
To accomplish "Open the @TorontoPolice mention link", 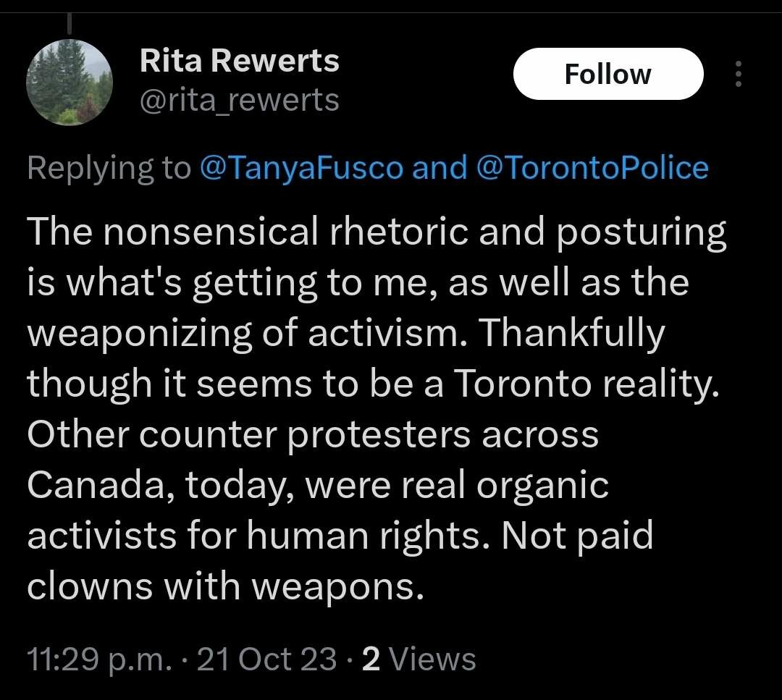I will [592, 168].
